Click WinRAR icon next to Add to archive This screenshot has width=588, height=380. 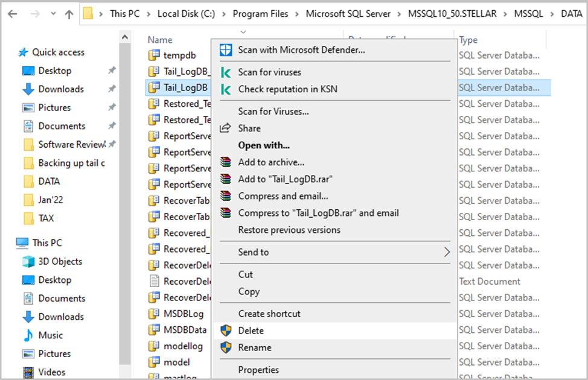[x=225, y=162]
